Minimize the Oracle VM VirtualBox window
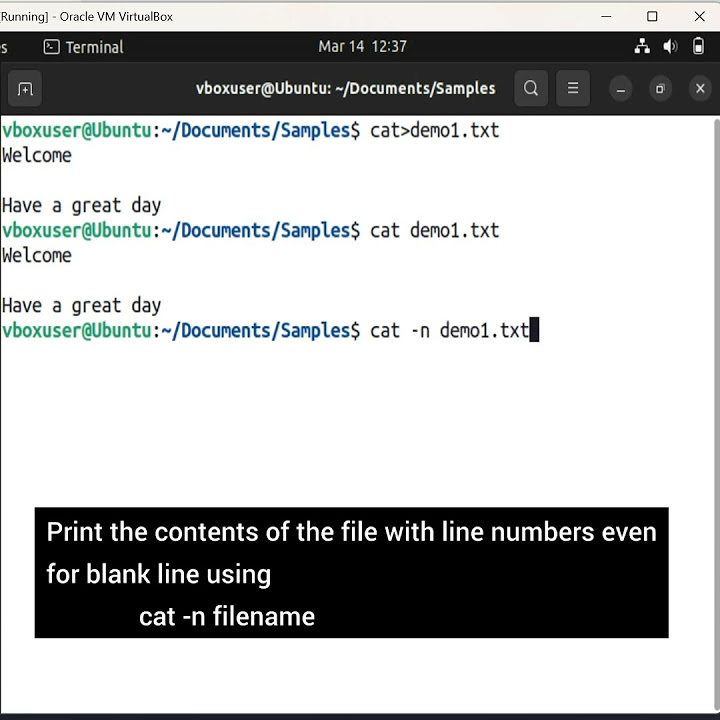Screen dimensions: 720x720 click(x=606, y=16)
